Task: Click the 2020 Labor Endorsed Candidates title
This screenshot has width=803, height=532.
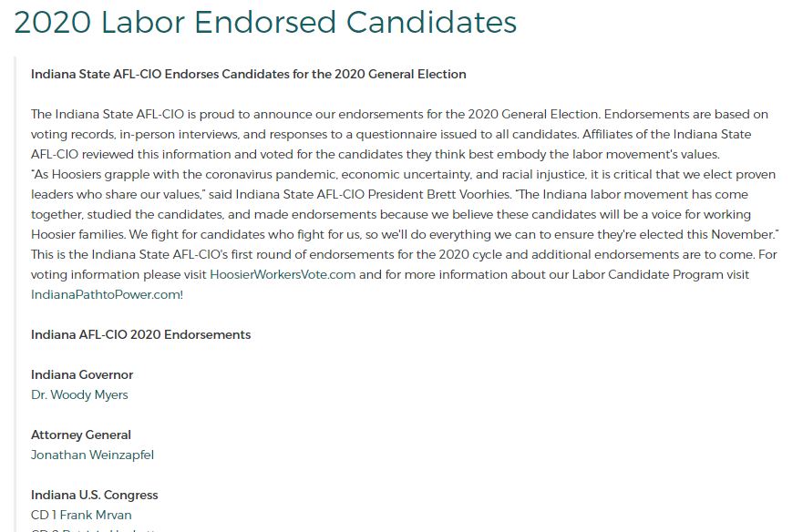Action: [265, 22]
